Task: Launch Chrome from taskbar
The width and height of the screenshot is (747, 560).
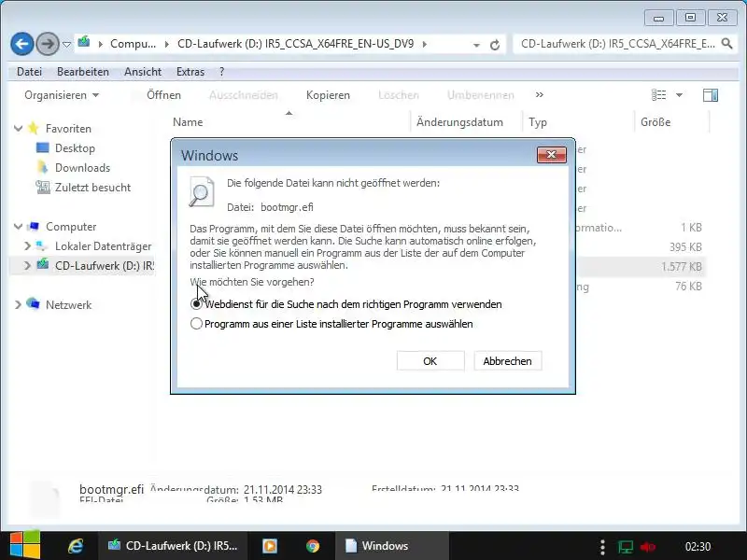Action: pyautogui.click(x=313, y=546)
